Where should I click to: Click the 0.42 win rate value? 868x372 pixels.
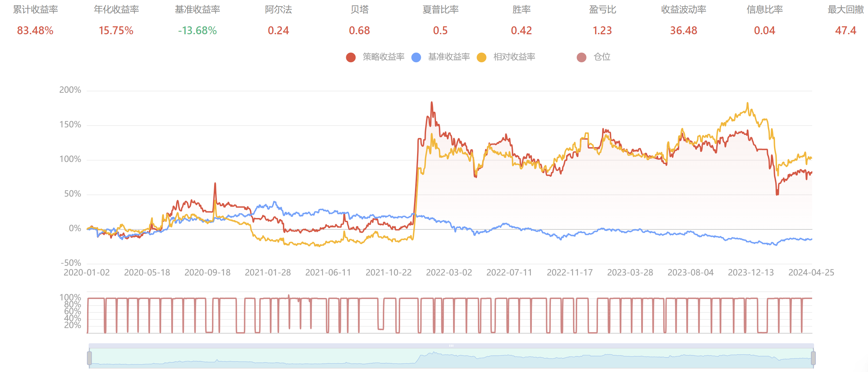(521, 30)
